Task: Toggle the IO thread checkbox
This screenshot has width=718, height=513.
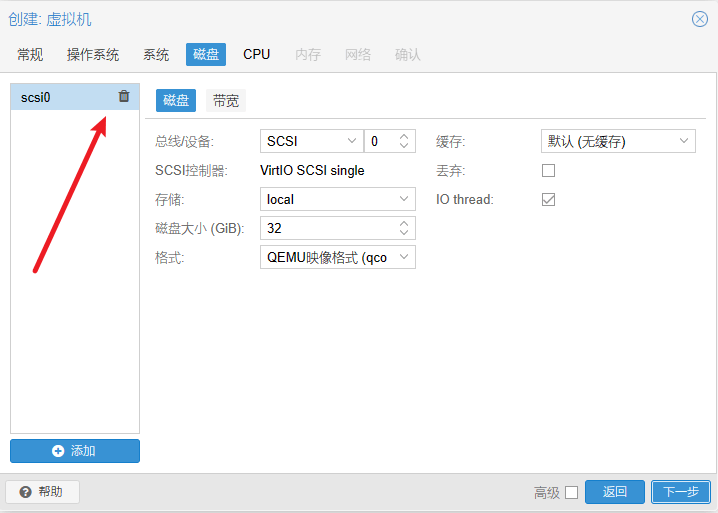Action: pyautogui.click(x=548, y=199)
